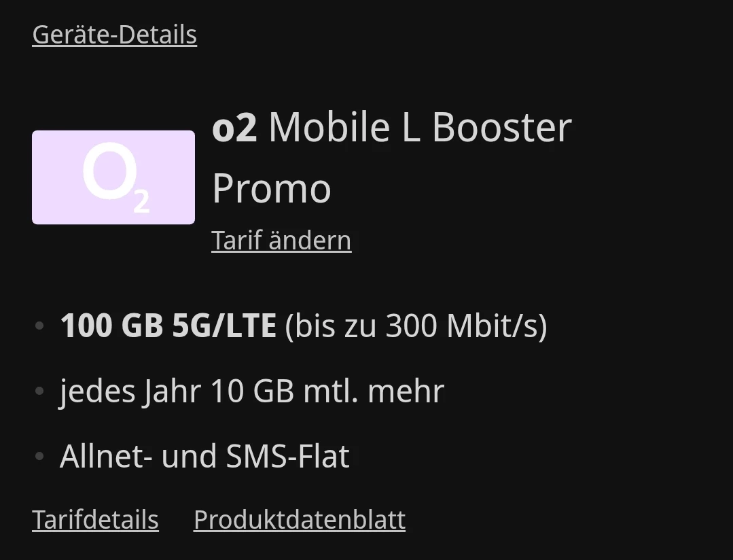The height and width of the screenshot is (560, 733).
Task: Click the (bis zu 300 Mbit/s) text
Action: point(416,326)
